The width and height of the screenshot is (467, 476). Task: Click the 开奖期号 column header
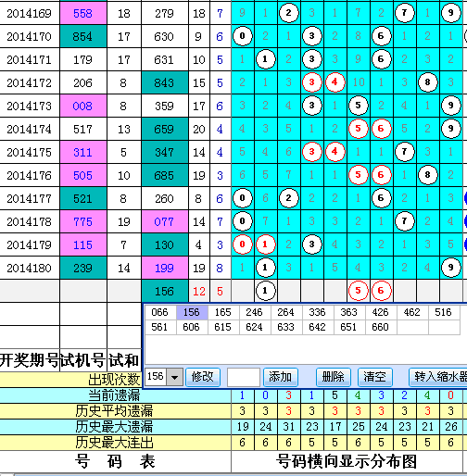point(30,360)
